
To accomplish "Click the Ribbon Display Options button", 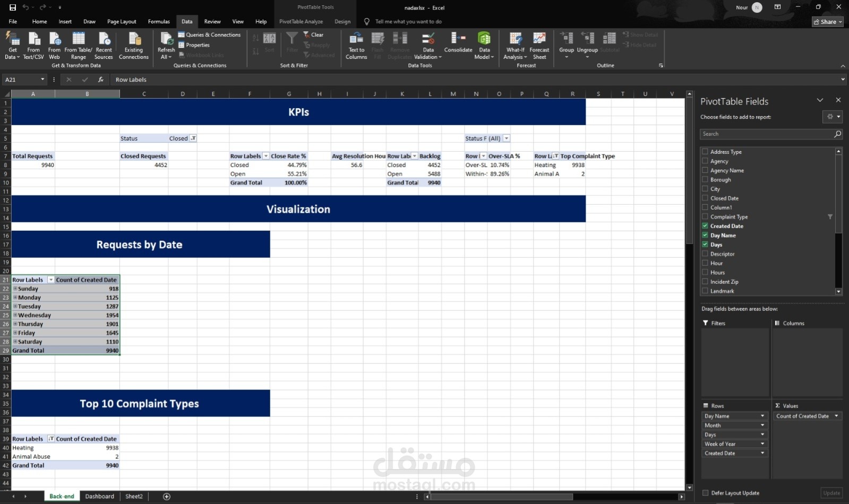I will (x=777, y=7).
